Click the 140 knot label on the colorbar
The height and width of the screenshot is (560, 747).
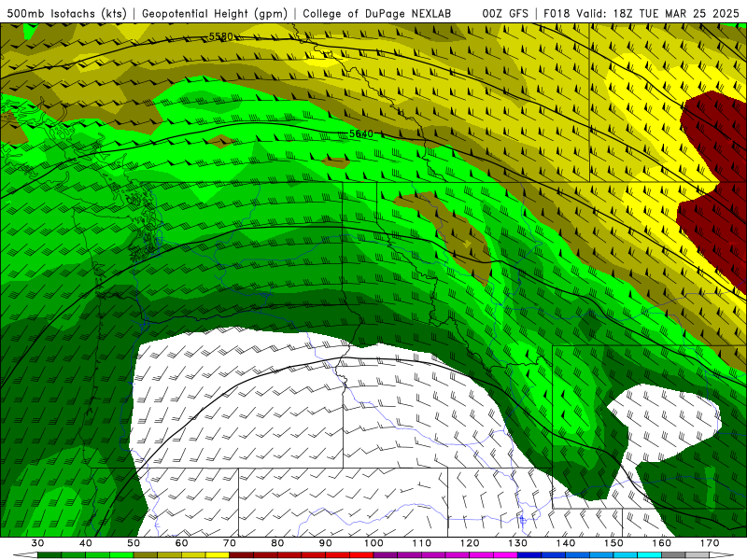pyautogui.click(x=566, y=543)
